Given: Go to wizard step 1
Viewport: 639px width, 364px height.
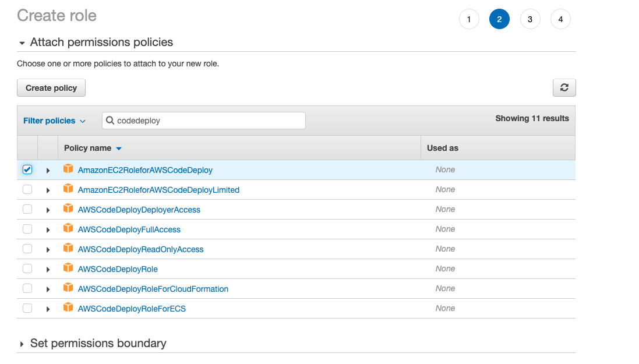Looking at the screenshot, I should 469,19.
